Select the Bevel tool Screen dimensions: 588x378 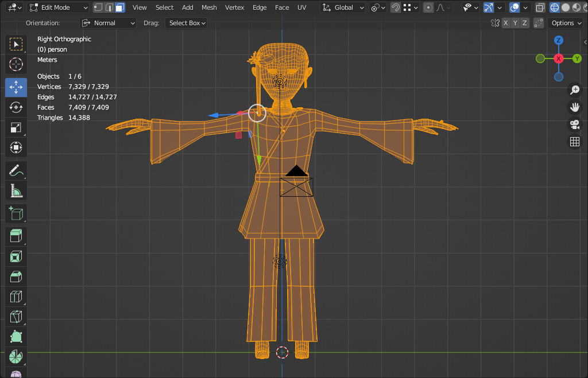pyautogui.click(x=16, y=277)
